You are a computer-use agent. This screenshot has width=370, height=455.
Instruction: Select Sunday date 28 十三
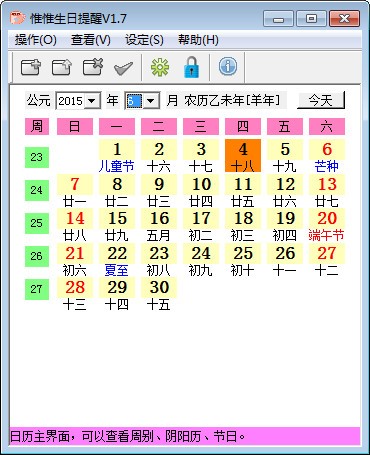click(75, 295)
